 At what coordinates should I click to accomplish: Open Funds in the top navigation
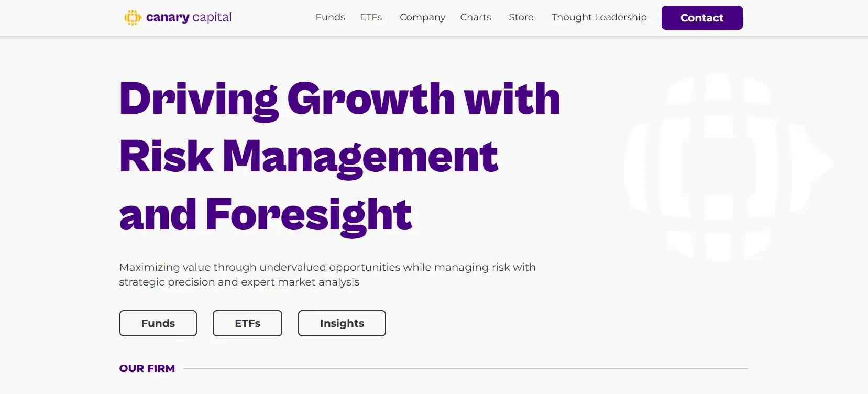[x=330, y=17]
